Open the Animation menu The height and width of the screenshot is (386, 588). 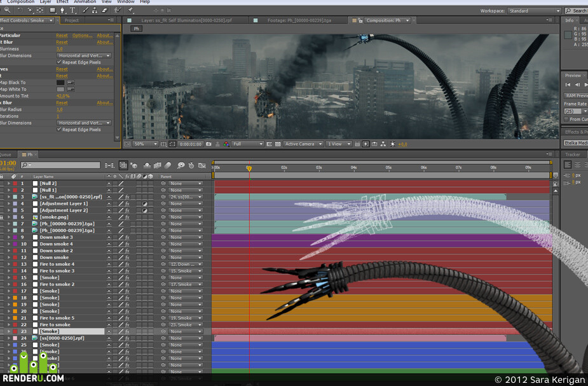(85, 2)
